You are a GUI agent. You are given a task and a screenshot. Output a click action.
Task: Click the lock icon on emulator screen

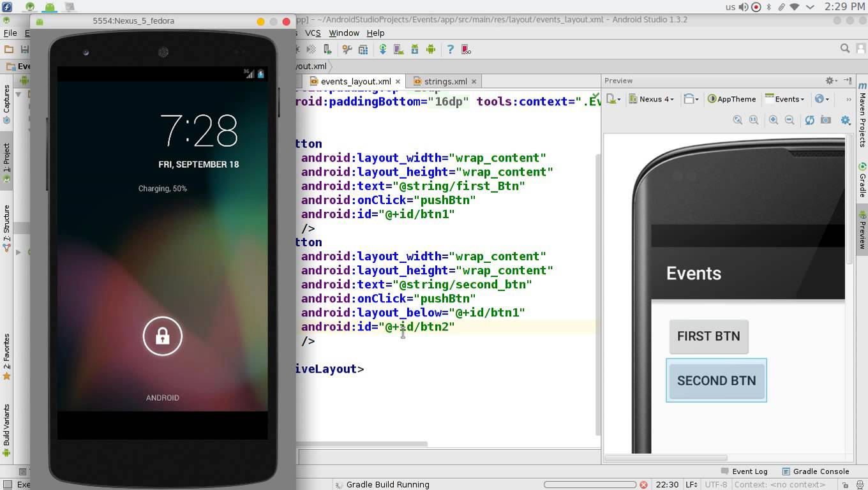(162, 336)
